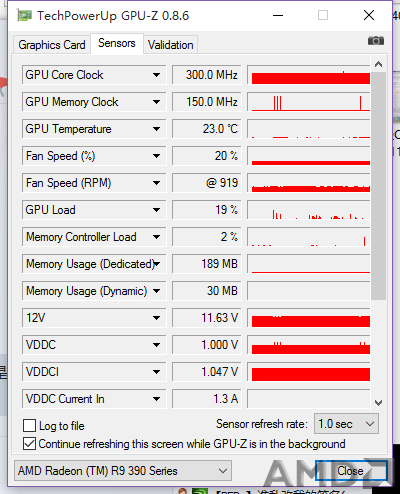
Task: Click the scroll down arrow of sensor list
Action: (378, 403)
